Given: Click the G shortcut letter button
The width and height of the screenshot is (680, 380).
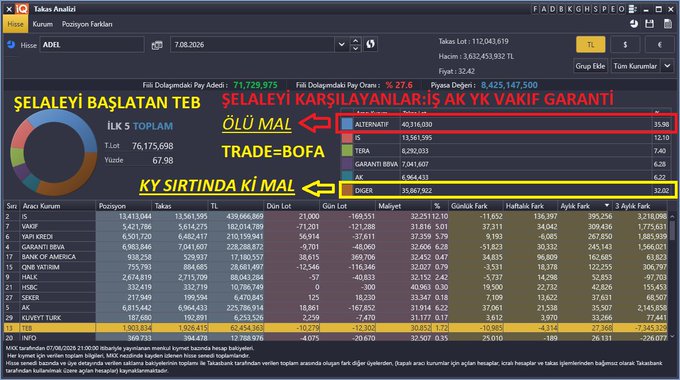Looking at the screenshot, I should coord(579,9).
